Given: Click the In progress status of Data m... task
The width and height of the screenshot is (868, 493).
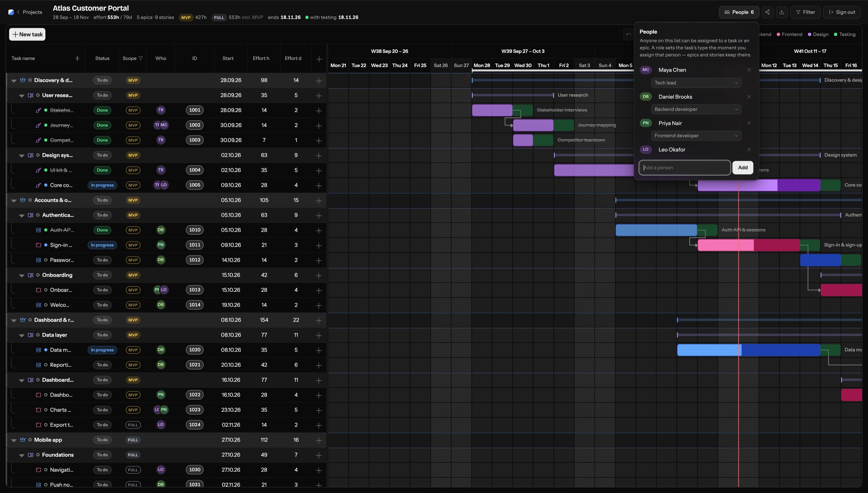Looking at the screenshot, I should pyautogui.click(x=102, y=350).
